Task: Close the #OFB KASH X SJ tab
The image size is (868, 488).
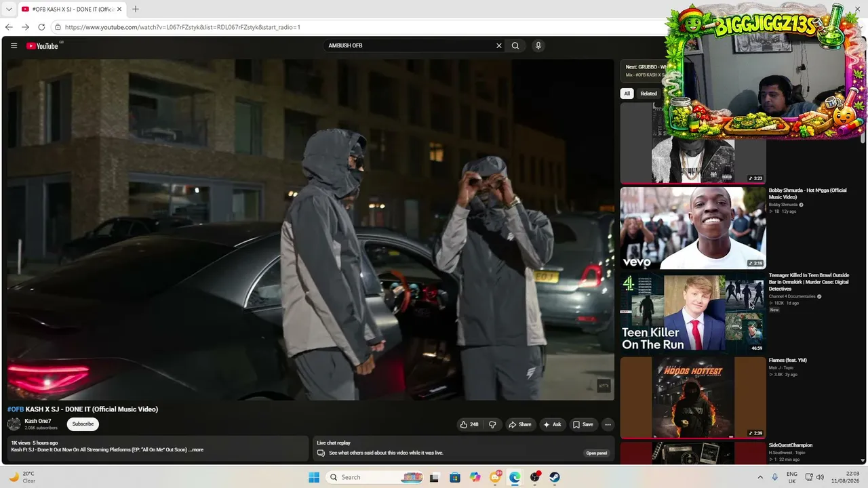Action: click(x=119, y=9)
